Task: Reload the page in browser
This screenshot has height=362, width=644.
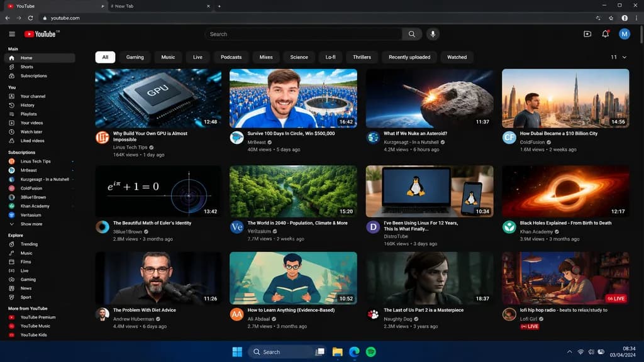Action: click(x=30, y=18)
